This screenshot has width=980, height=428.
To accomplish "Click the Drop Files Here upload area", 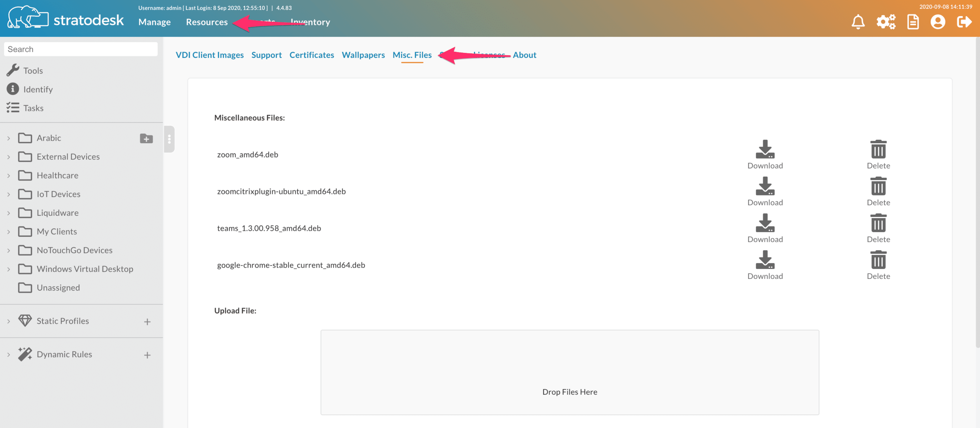I will click(x=569, y=373).
